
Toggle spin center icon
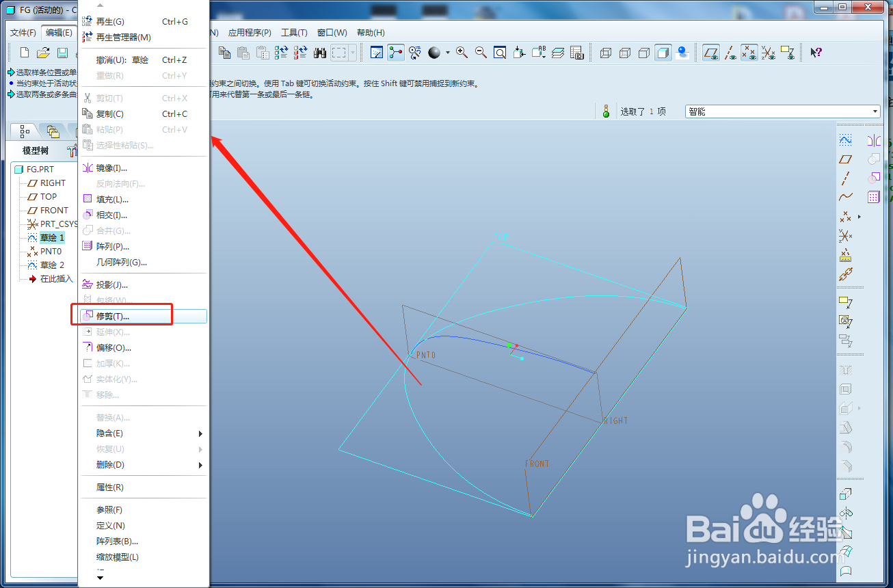click(396, 53)
